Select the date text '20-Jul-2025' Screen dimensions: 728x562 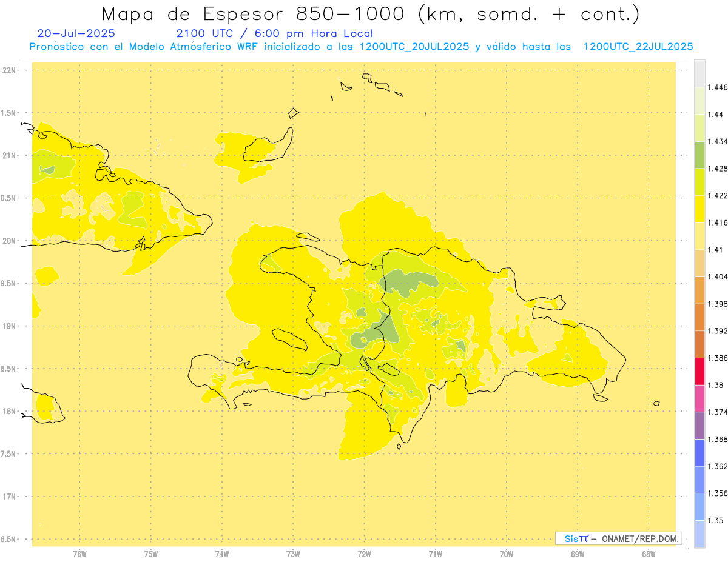[76, 34]
